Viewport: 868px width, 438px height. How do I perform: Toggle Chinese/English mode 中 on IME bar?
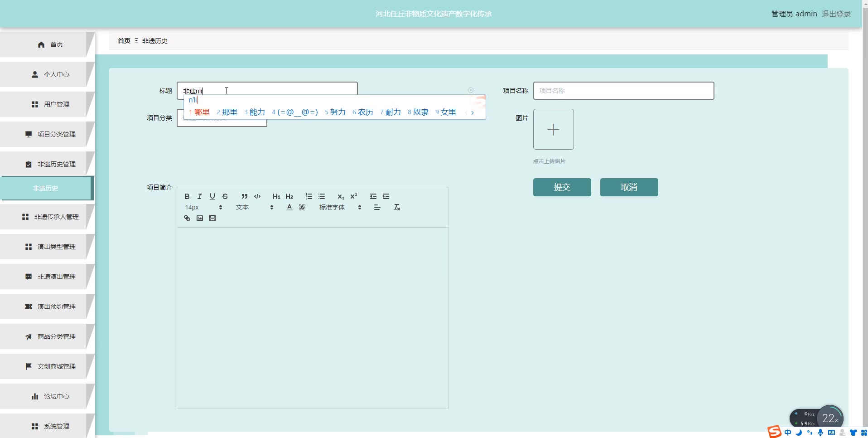pyautogui.click(x=788, y=433)
